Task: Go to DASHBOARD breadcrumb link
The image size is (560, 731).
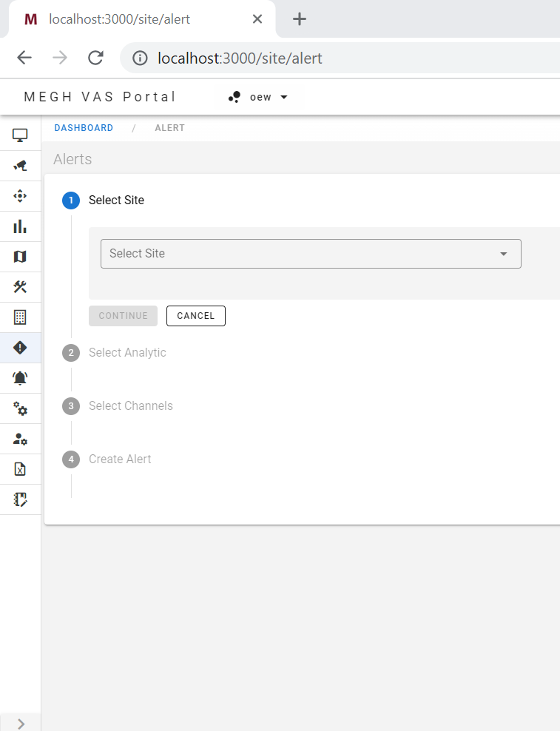Action: tap(84, 128)
